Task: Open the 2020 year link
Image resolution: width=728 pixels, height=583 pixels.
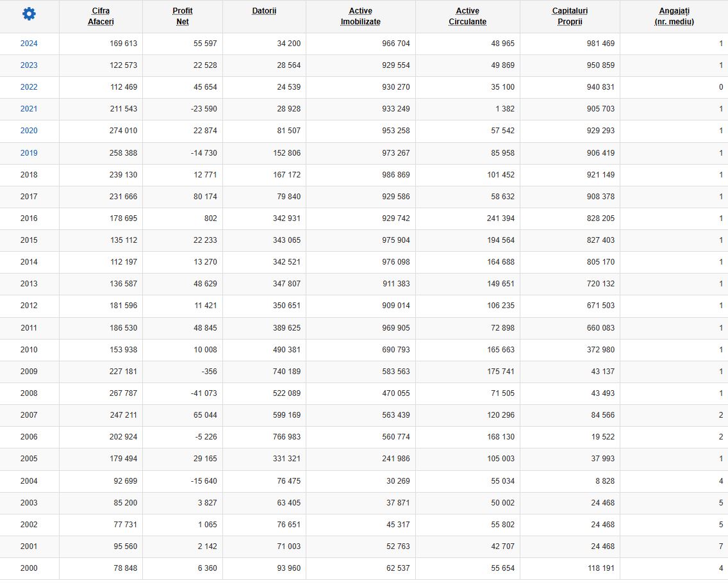Action: [29, 131]
